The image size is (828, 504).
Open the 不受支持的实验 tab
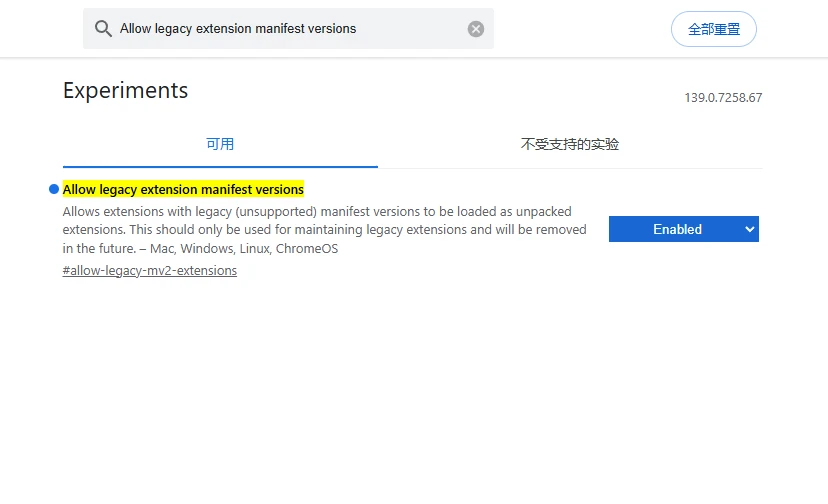570,144
